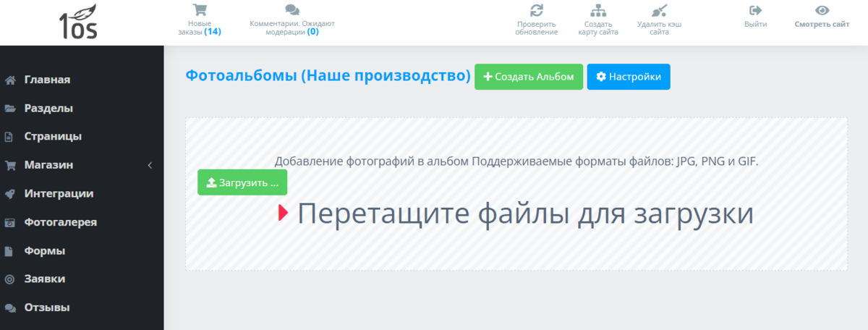Image resolution: width=868 pixels, height=330 pixels.
Task: Go to Разделы in the sidebar
Action: click(48, 109)
